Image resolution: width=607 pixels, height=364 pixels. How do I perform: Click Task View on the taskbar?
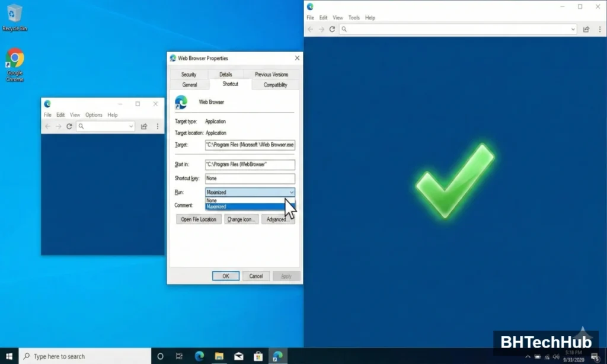pyautogui.click(x=179, y=356)
